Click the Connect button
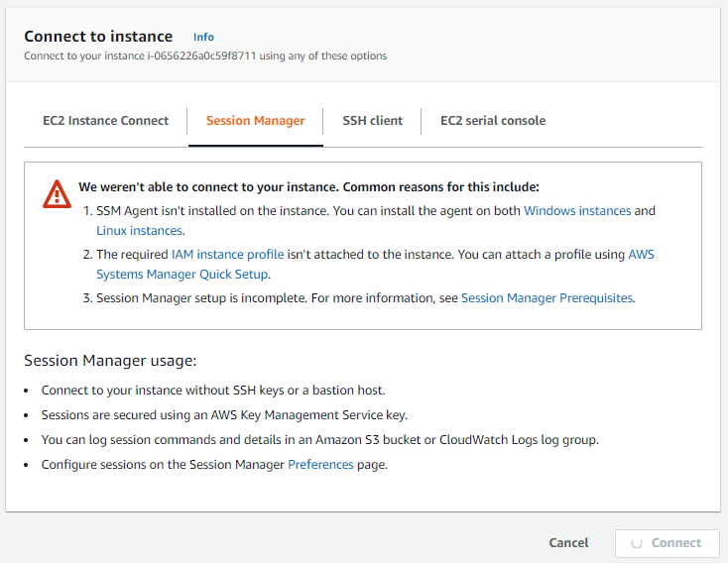This screenshot has width=728, height=563. tap(666, 543)
